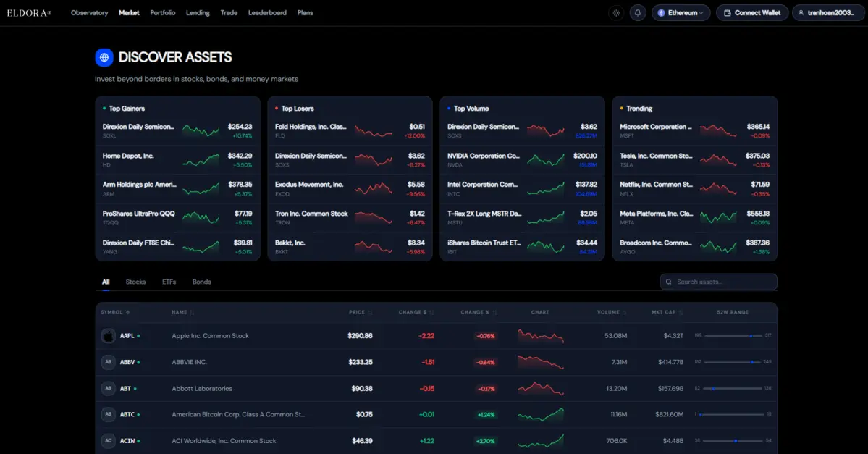Open the Market nav item
868x454 pixels.
point(129,13)
